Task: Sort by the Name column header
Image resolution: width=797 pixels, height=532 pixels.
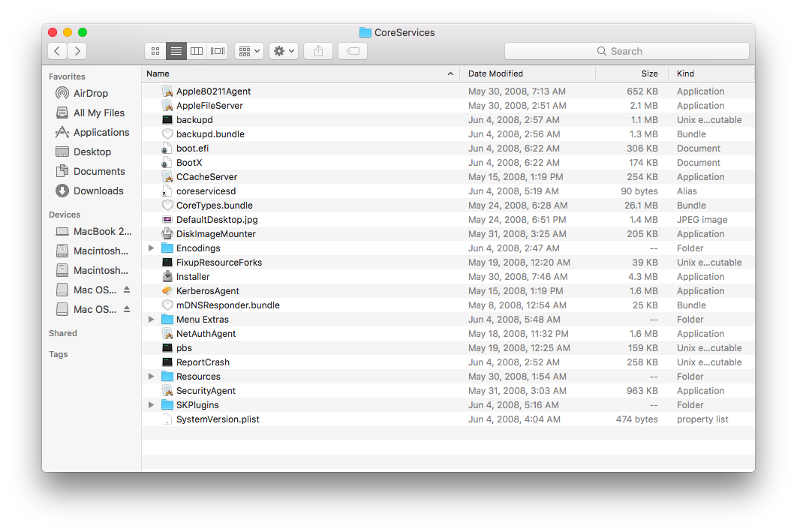Action: click(300, 74)
